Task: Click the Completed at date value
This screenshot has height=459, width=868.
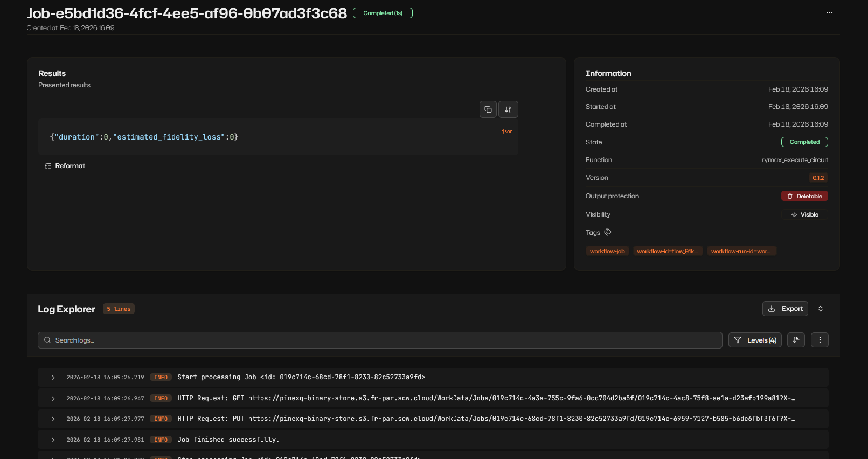Action: [x=798, y=124]
